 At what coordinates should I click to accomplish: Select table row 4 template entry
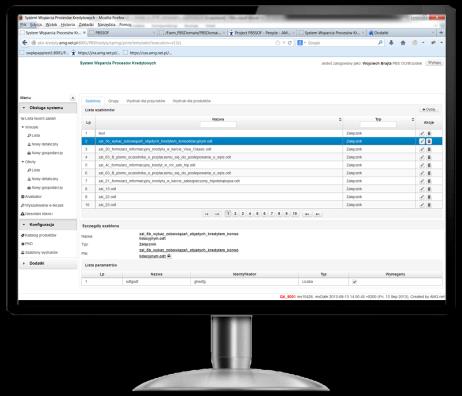pos(262,157)
